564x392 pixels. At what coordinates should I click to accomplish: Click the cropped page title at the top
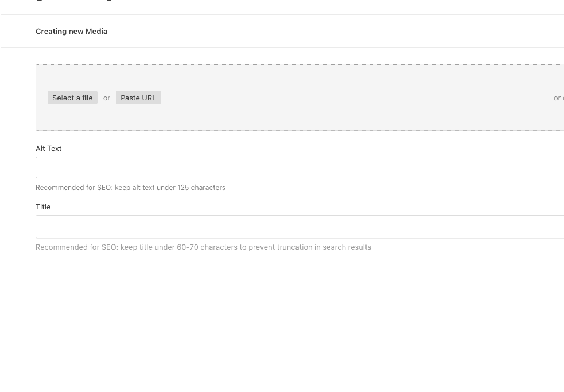pyautogui.click(x=75, y=1)
